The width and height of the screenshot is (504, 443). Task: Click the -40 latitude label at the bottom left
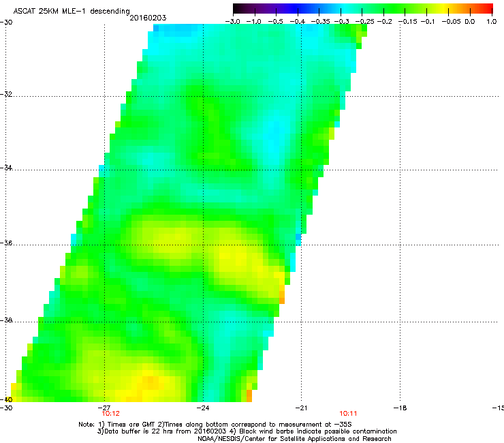(6, 399)
